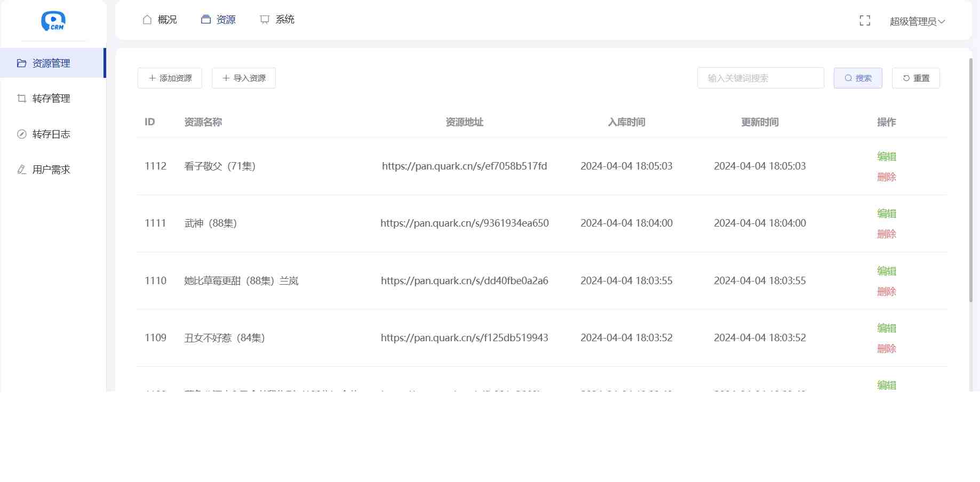
Task: Click the CRM logo icon
Action: [53, 21]
